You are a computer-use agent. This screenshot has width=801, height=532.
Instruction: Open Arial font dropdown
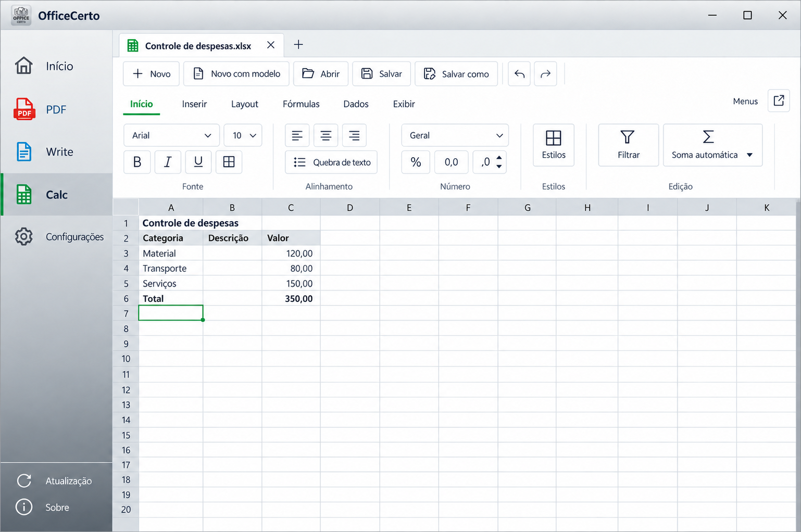pos(171,135)
